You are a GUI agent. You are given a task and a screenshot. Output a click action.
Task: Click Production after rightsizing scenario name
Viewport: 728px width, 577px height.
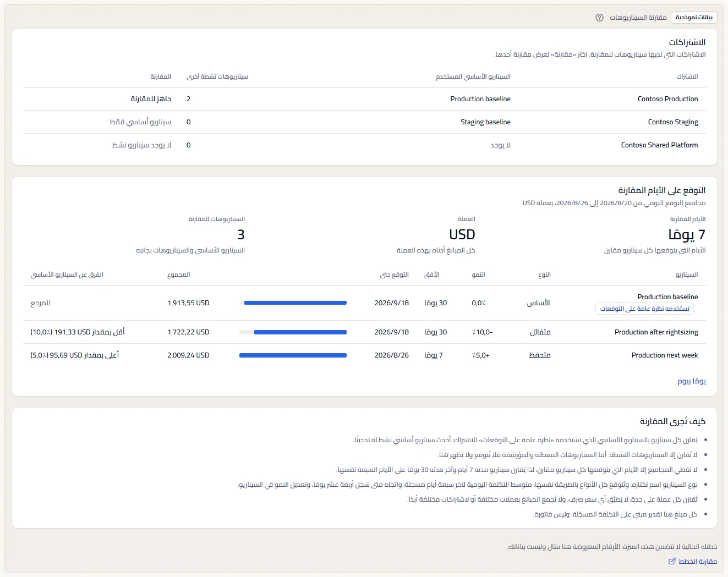pyautogui.click(x=656, y=332)
